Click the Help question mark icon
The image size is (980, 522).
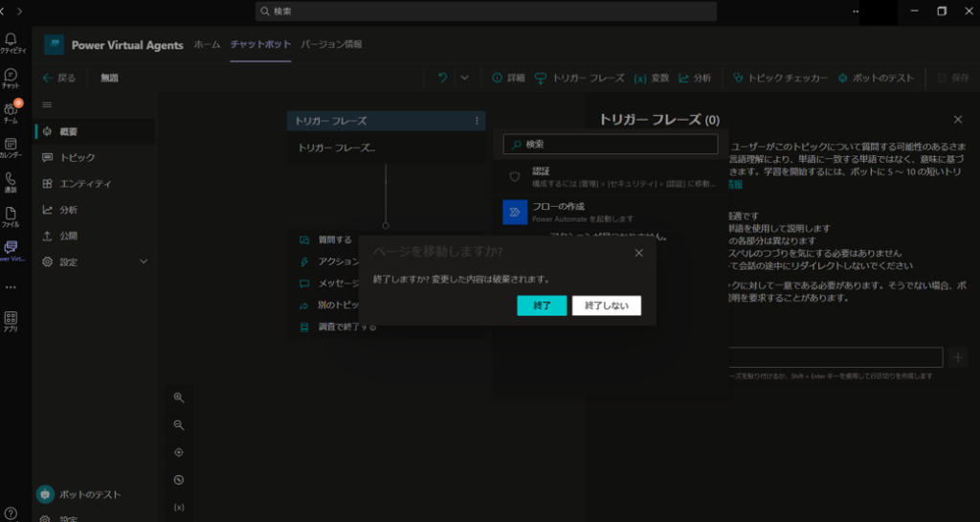11,514
